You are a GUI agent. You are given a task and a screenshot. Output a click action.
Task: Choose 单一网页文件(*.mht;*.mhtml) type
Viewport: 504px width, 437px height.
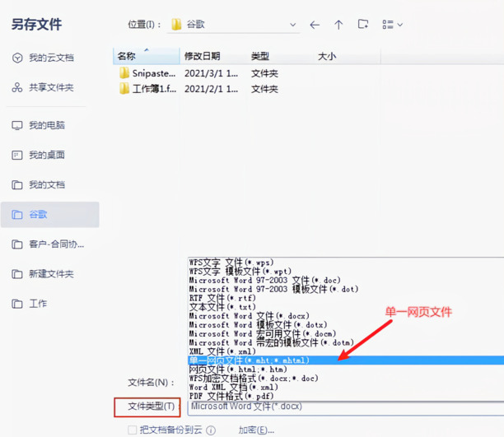346,360
